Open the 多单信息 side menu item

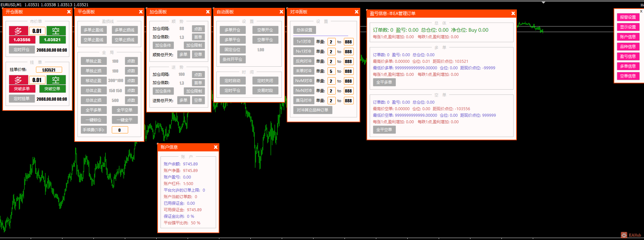coord(628,66)
